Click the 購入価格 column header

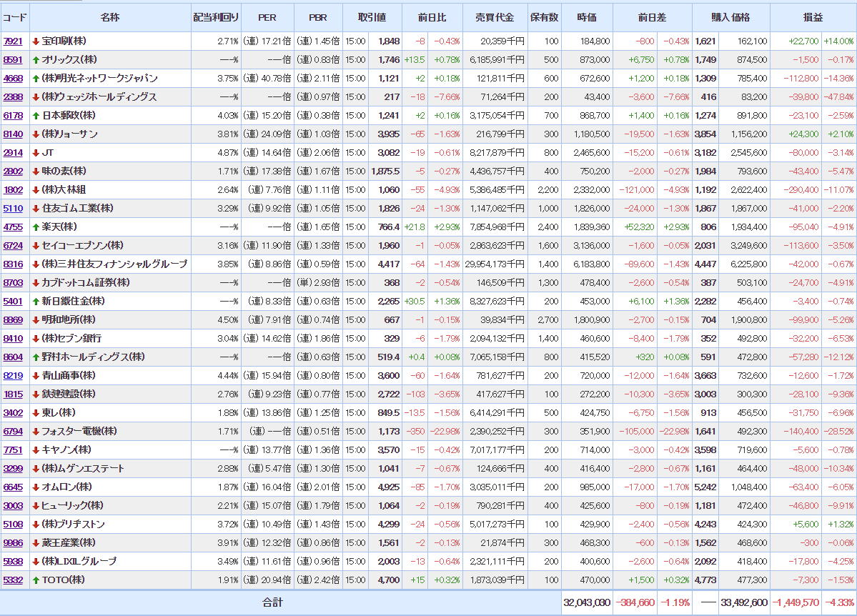click(730, 17)
